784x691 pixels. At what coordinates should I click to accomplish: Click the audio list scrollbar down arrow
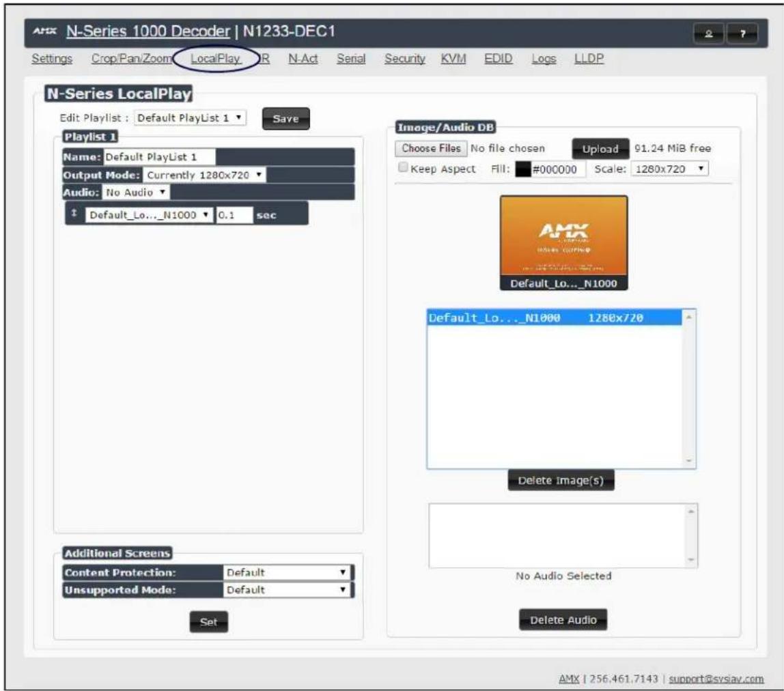(x=691, y=559)
